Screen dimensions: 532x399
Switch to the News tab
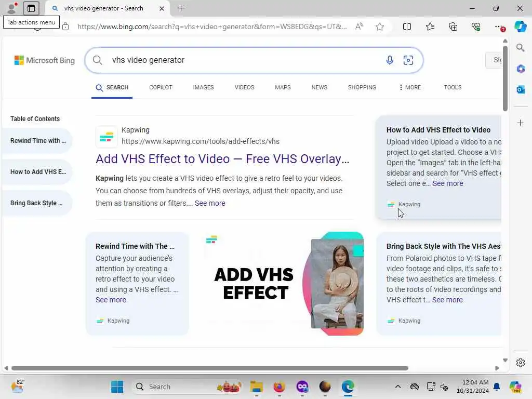(x=320, y=87)
